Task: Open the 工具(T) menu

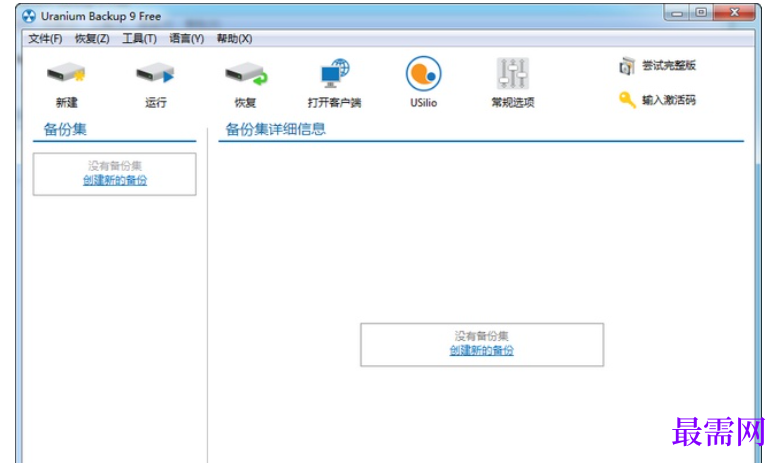Action: click(x=140, y=38)
